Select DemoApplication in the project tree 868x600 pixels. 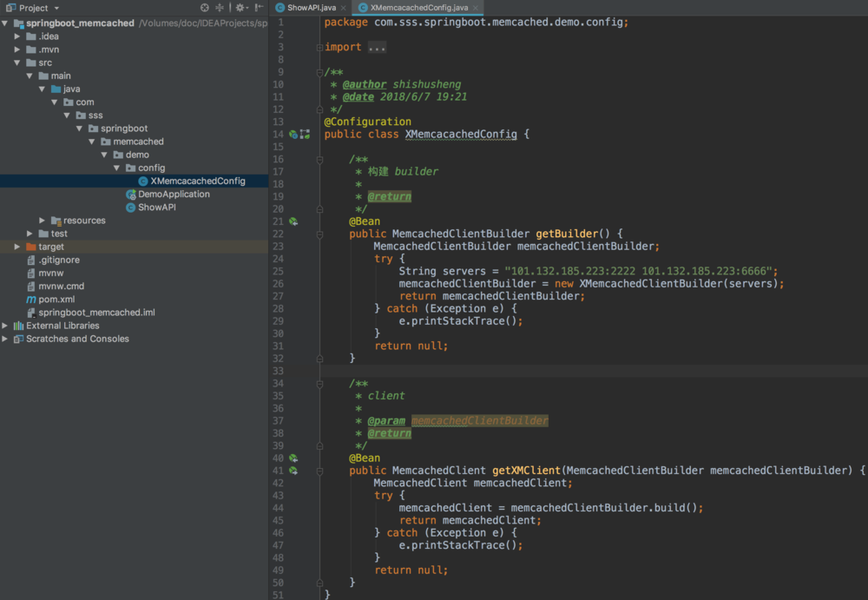pos(173,195)
